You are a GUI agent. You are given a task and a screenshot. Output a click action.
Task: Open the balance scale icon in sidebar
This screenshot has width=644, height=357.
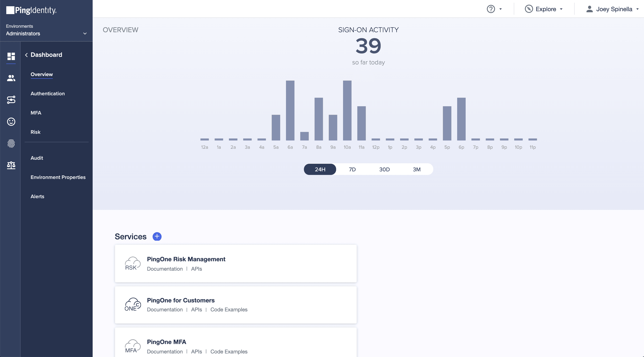click(x=11, y=165)
